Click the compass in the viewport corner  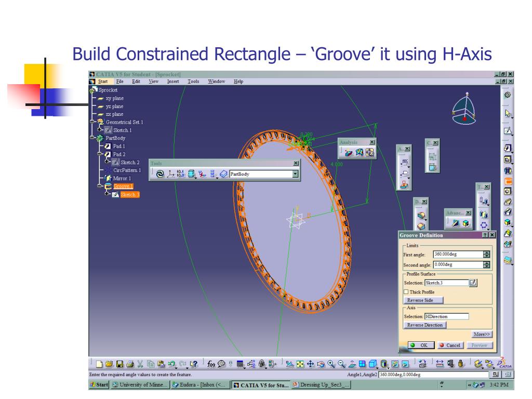[x=465, y=110]
